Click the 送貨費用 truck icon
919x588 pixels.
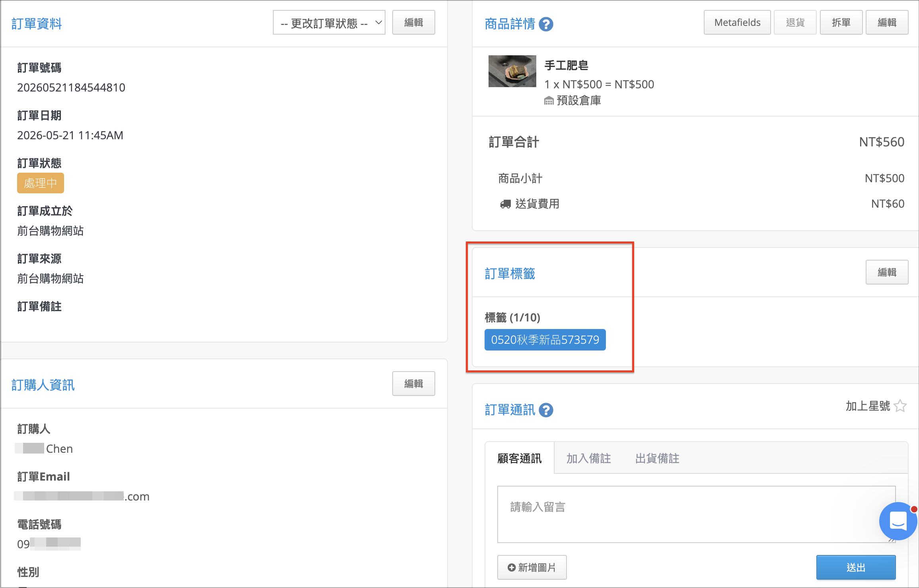pyautogui.click(x=505, y=204)
